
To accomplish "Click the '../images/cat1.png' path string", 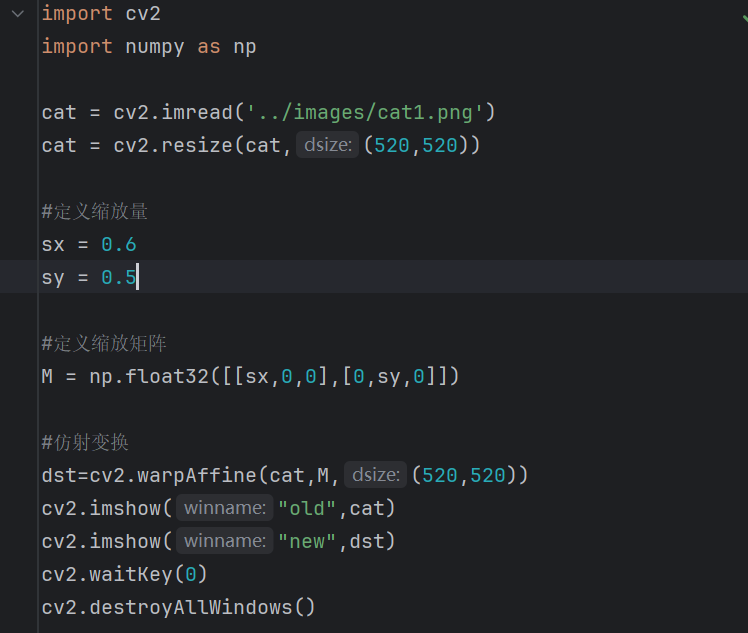I will coord(364,113).
